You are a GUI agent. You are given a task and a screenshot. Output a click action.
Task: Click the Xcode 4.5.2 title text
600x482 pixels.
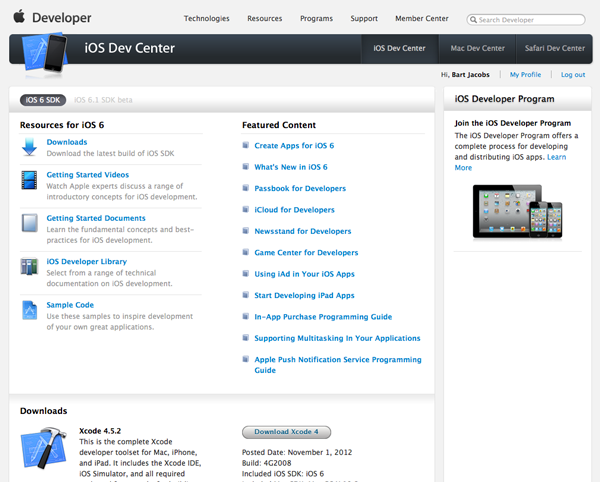(x=100, y=431)
